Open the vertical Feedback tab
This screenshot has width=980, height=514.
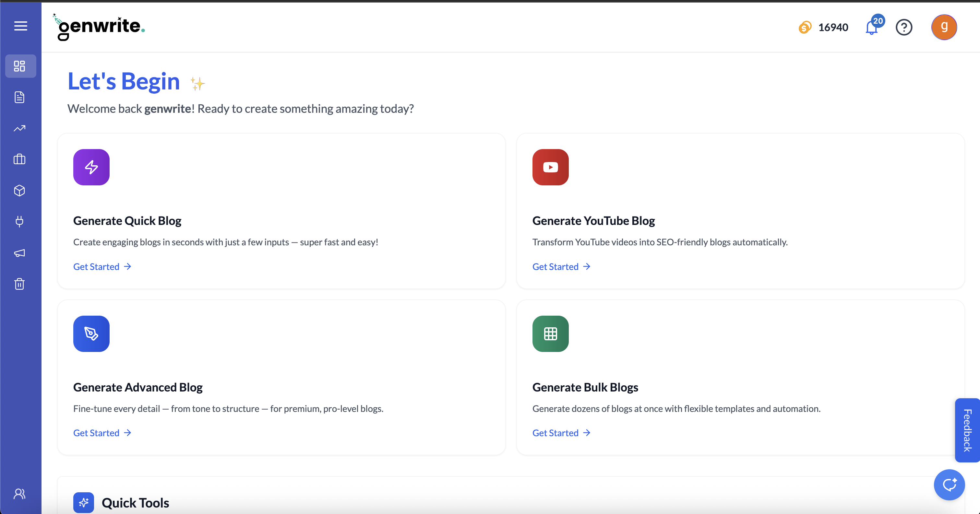click(x=967, y=430)
